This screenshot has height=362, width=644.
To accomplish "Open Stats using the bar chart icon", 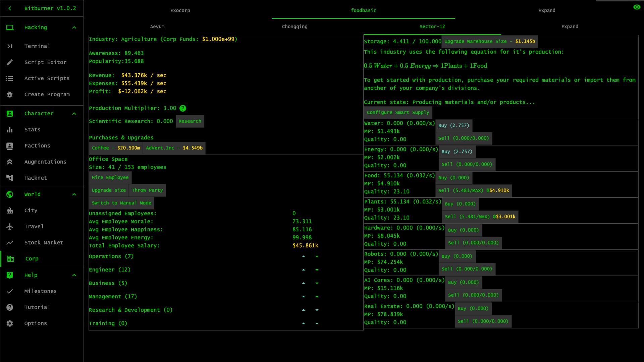I will 10,129.
